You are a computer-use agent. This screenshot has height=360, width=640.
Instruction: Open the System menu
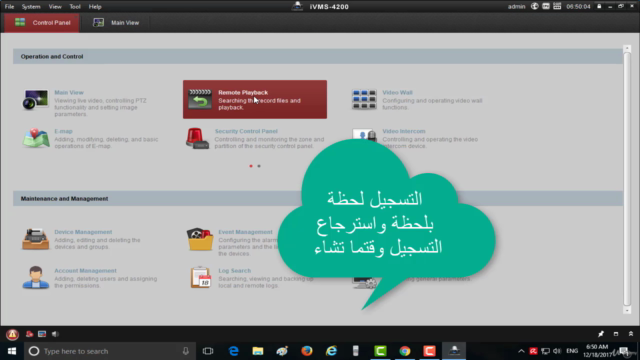click(x=31, y=7)
